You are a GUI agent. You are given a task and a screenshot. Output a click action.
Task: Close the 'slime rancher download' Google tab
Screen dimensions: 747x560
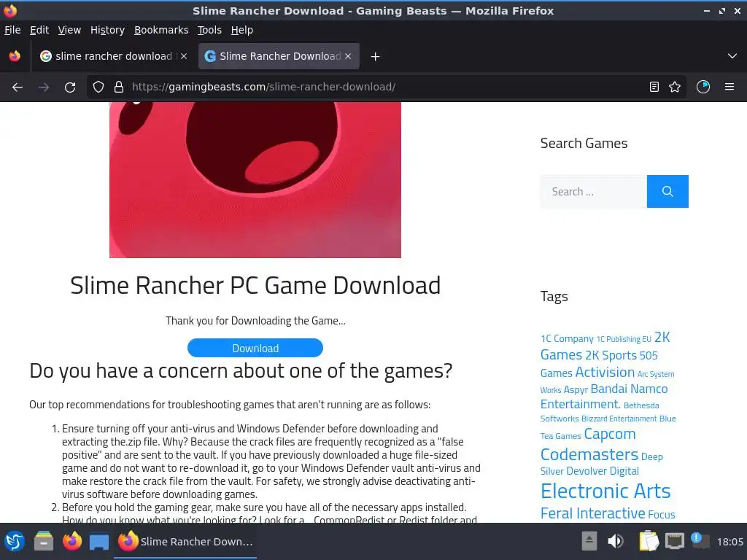click(x=184, y=56)
